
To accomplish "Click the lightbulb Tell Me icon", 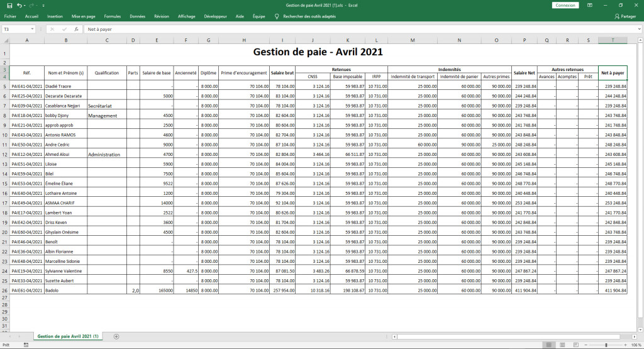I will [277, 16].
